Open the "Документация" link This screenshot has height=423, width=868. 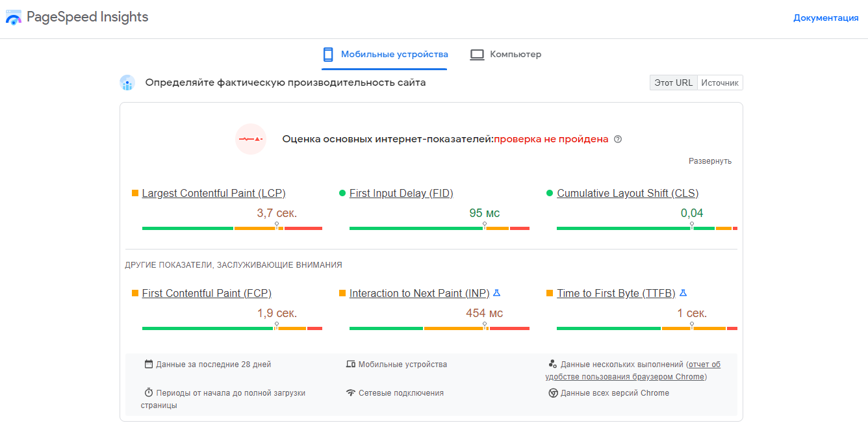[826, 18]
